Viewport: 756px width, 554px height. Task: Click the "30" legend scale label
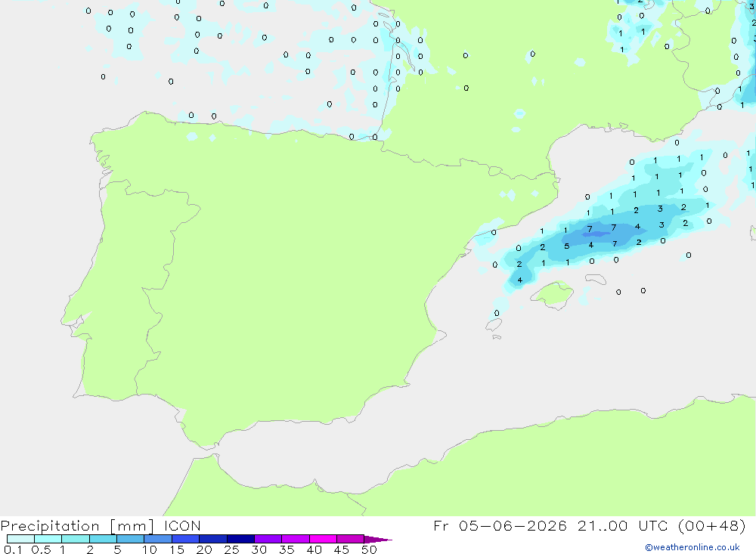pyautogui.click(x=259, y=549)
